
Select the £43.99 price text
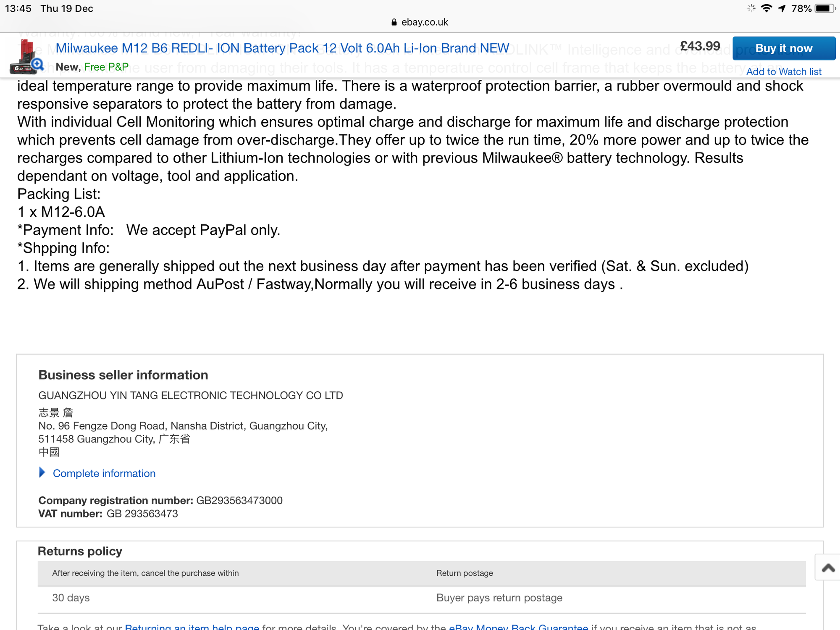[x=700, y=46]
